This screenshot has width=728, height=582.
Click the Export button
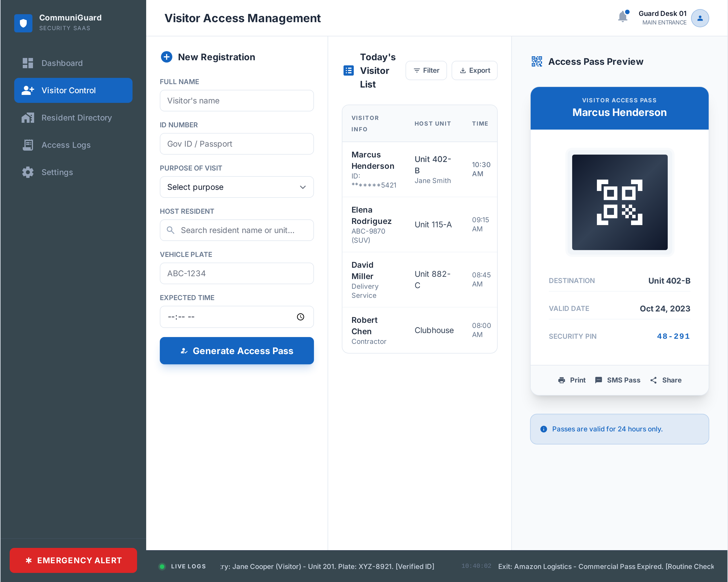click(x=474, y=70)
